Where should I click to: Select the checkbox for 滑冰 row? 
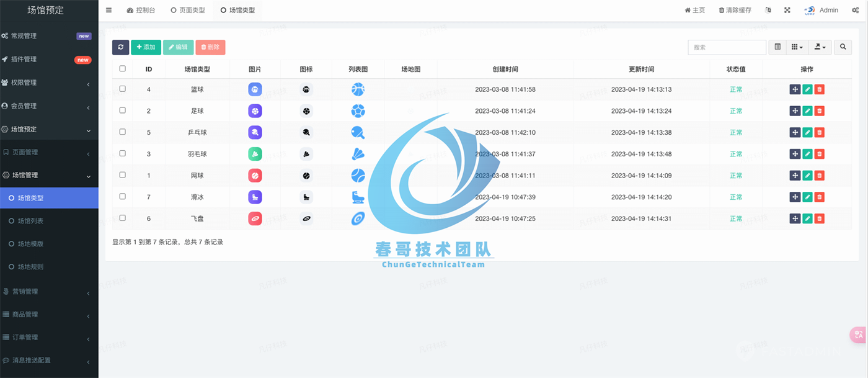tap(123, 196)
